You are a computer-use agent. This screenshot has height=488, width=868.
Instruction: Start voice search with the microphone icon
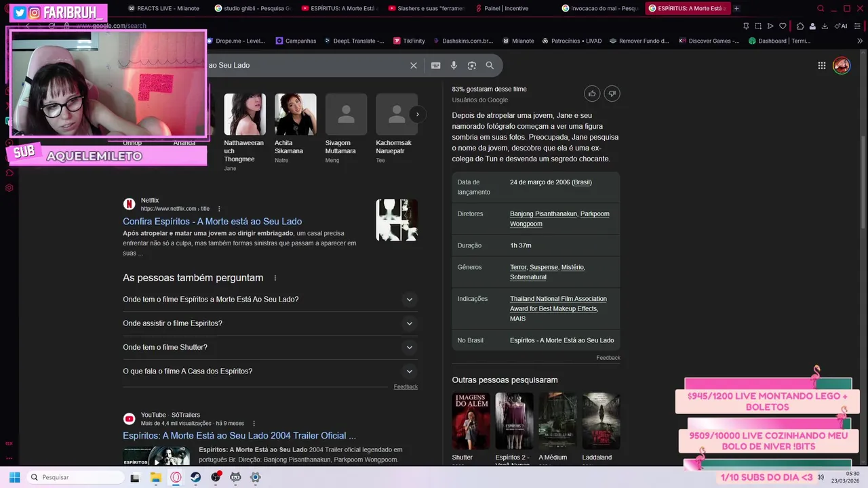tap(454, 66)
